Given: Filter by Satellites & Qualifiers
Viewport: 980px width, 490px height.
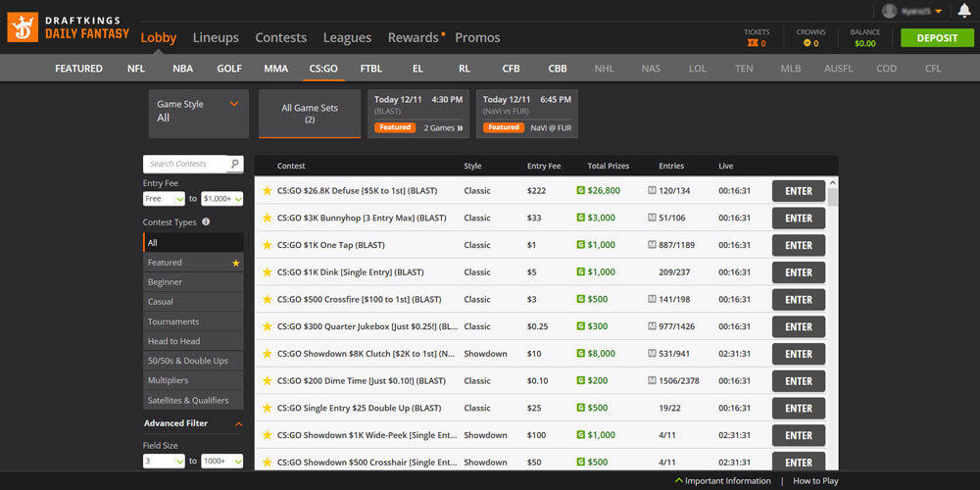Looking at the screenshot, I should (193, 400).
